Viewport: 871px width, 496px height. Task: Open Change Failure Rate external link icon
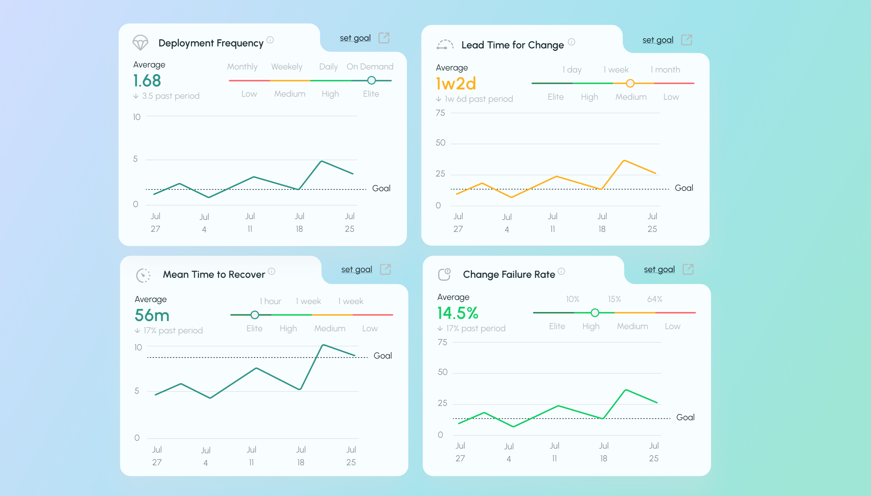coord(688,269)
